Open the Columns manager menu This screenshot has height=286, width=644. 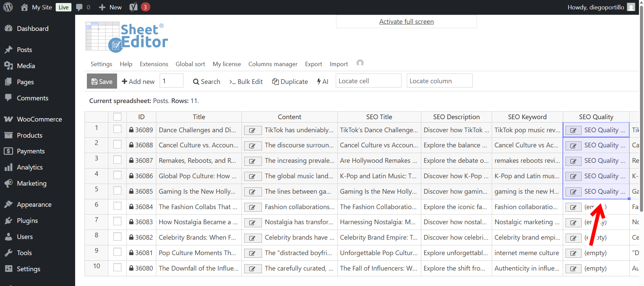(x=273, y=64)
